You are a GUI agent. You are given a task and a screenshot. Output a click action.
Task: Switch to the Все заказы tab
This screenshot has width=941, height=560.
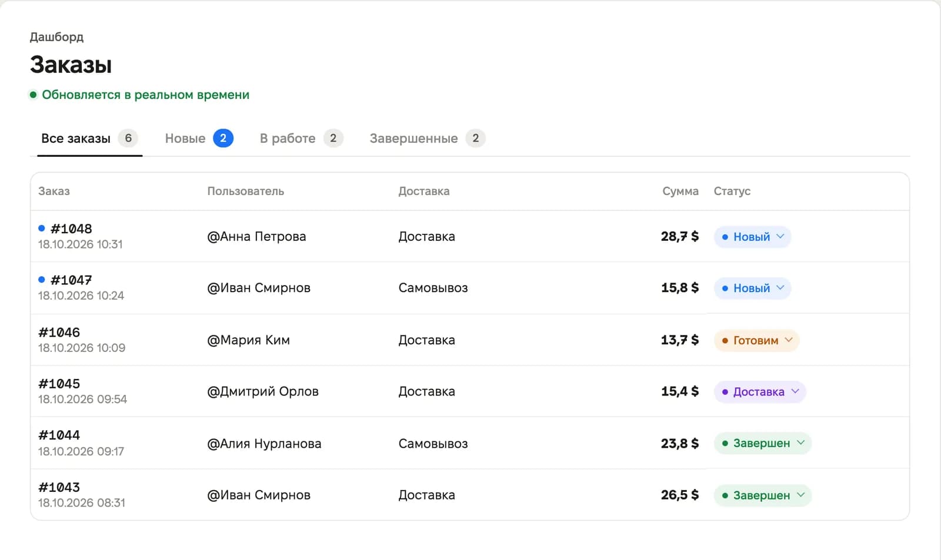[89, 139]
